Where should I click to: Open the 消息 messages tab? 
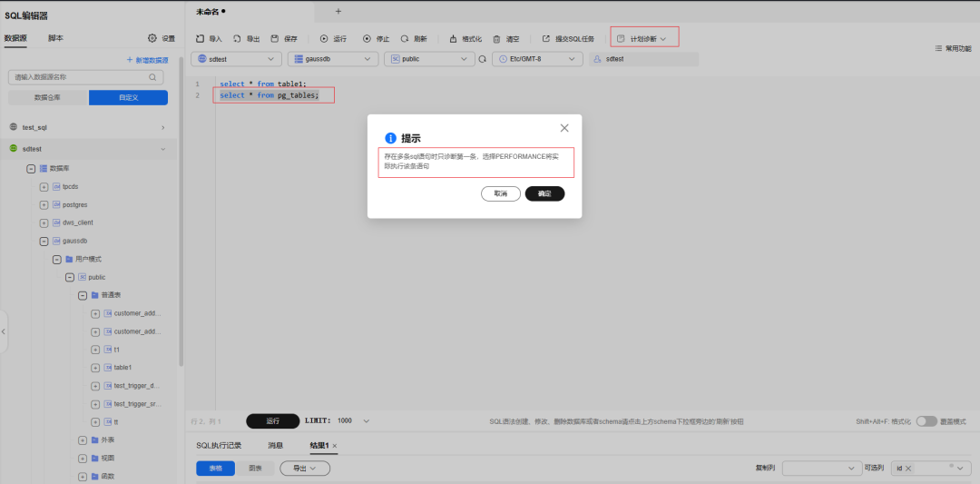click(x=276, y=445)
